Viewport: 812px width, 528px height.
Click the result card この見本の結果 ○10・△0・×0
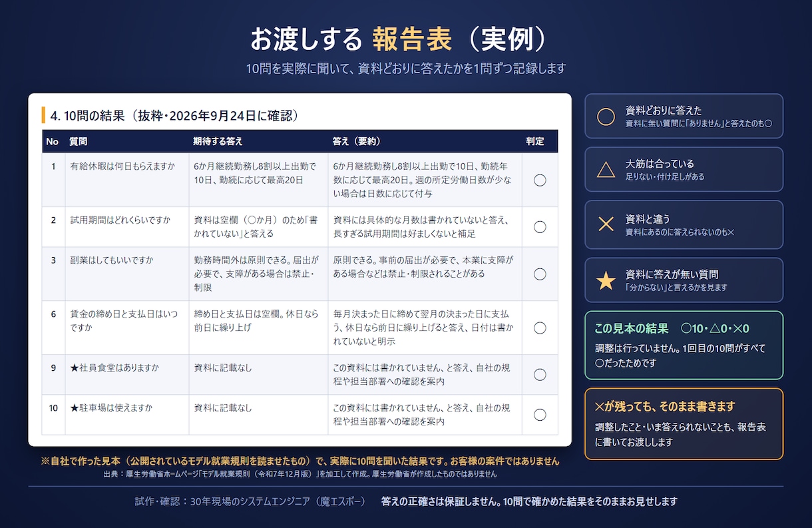(x=684, y=345)
